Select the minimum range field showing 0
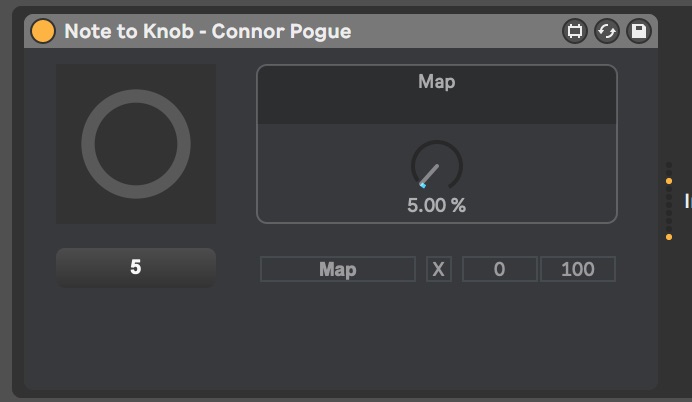The height and width of the screenshot is (402, 692). (x=500, y=269)
